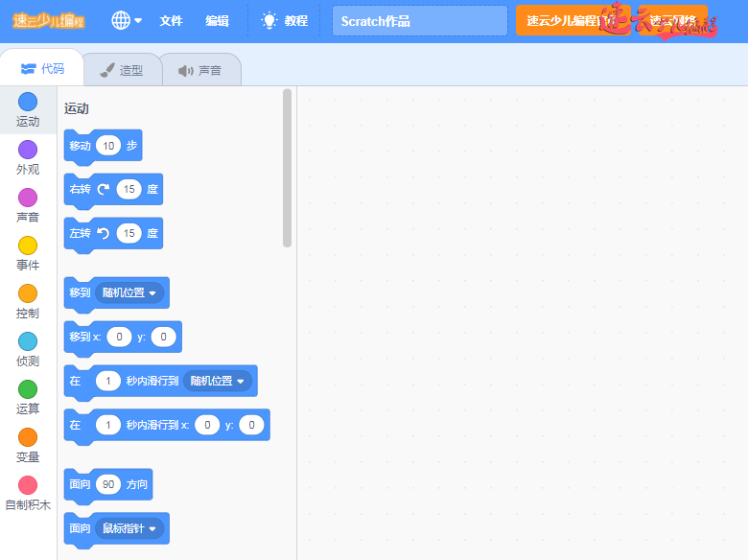Select the 声音 (Sound) category circle
This screenshot has width=748, height=560.
tap(28, 198)
